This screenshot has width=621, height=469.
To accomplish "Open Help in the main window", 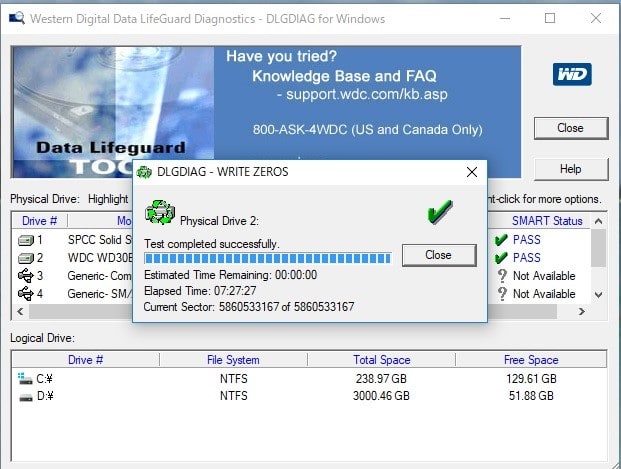I will point(571,169).
